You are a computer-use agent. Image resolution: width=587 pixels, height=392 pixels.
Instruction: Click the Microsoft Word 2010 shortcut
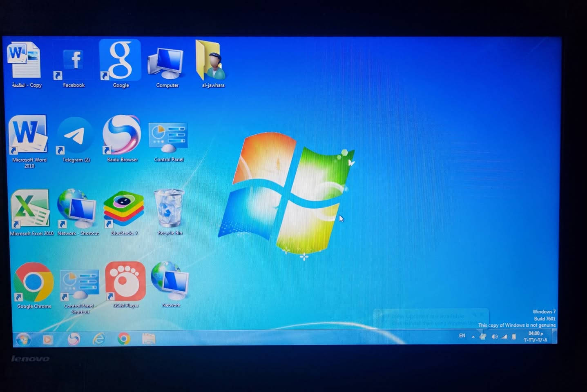pos(28,135)
